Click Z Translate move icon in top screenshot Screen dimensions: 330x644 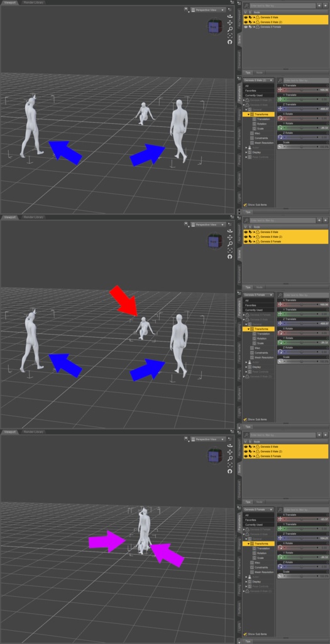click(x=280, y=109)
